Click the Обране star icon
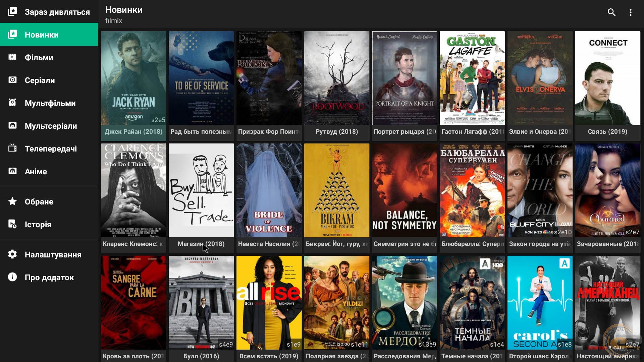Screen dimensions: 644x362 click(12, 201)
